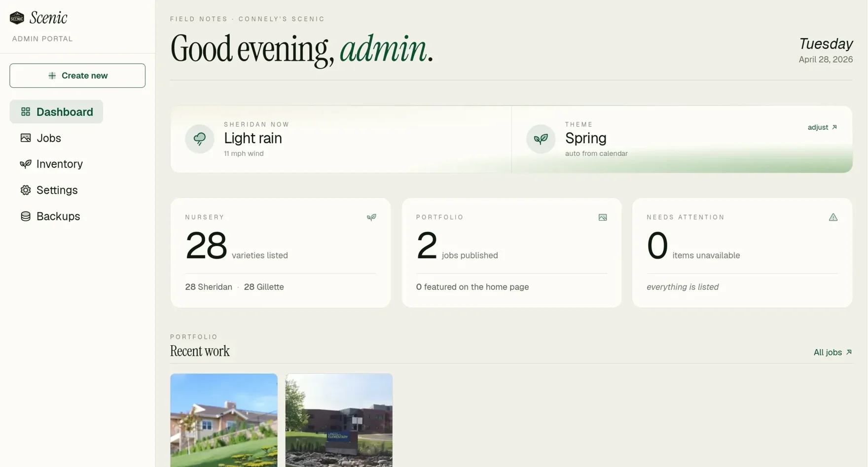Screen dimensions: 868x467
Task: Click the Recent work heading
Action: (x=200, y=351)
